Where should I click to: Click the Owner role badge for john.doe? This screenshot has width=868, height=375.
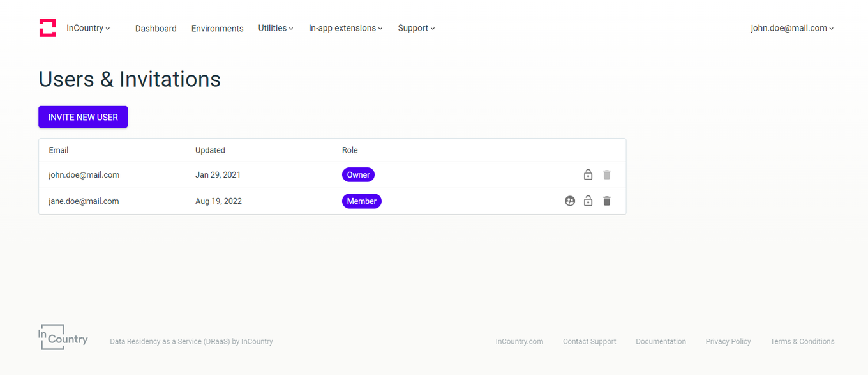pos(358,174)
